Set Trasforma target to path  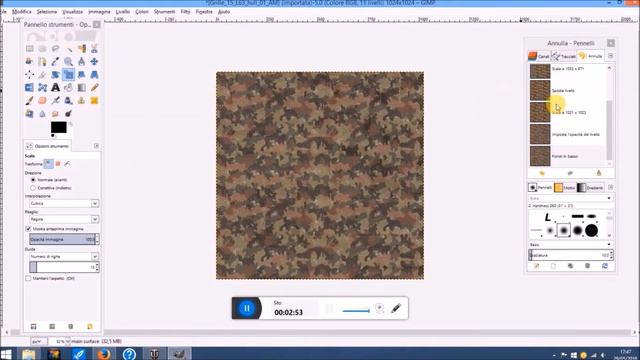pos(67,164)
